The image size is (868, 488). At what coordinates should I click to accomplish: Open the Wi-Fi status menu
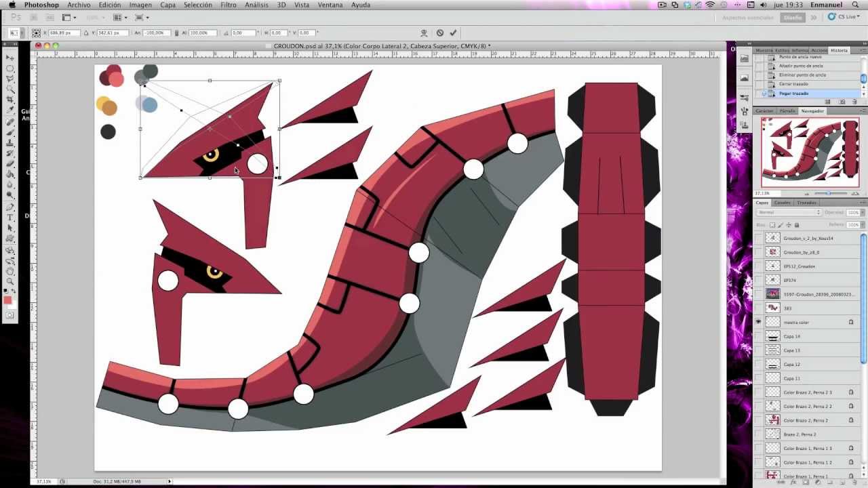pos(710,5)
